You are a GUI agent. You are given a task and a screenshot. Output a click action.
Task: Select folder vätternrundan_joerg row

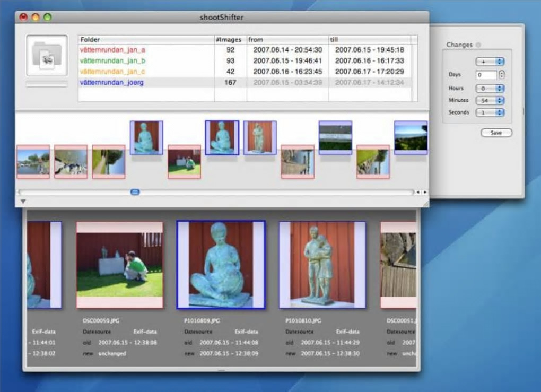click(x=245, y=82)
